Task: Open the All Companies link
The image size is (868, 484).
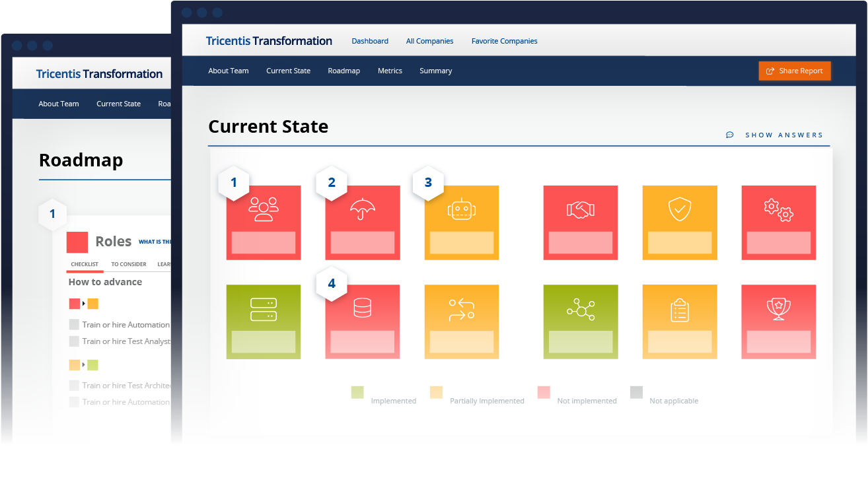Action: (429, 41)
